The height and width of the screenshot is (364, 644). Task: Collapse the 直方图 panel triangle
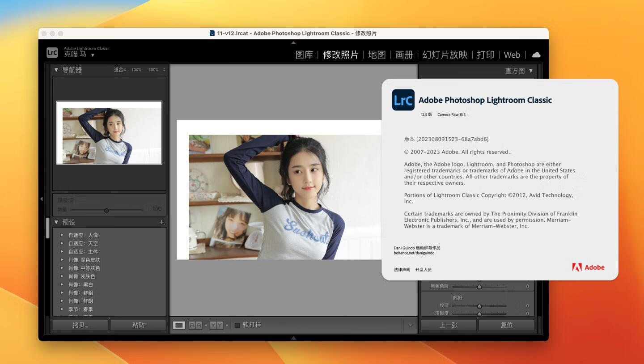[x=531, y=71]
